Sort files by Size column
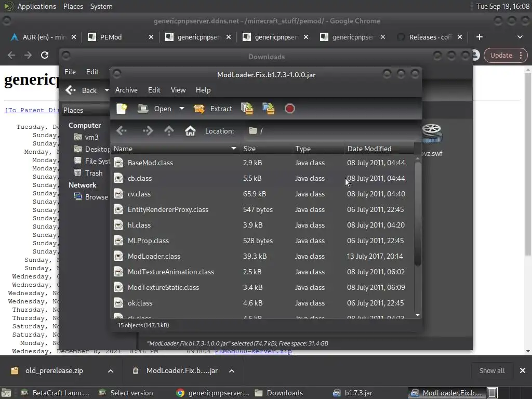532x399 pixels. (x=267, y=149)
